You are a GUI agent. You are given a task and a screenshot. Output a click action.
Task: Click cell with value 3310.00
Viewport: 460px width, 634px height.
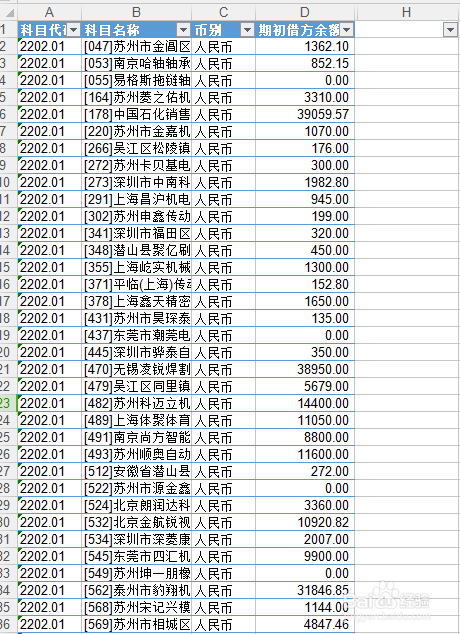click(x=305, y=97)
